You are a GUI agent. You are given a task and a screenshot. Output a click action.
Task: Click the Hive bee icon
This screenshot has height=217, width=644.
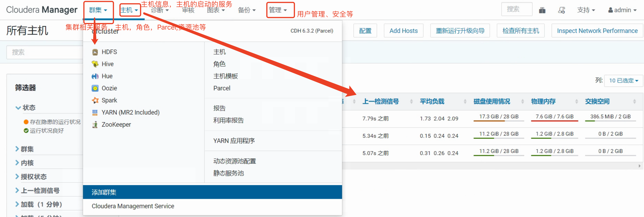tap(95, 64)
